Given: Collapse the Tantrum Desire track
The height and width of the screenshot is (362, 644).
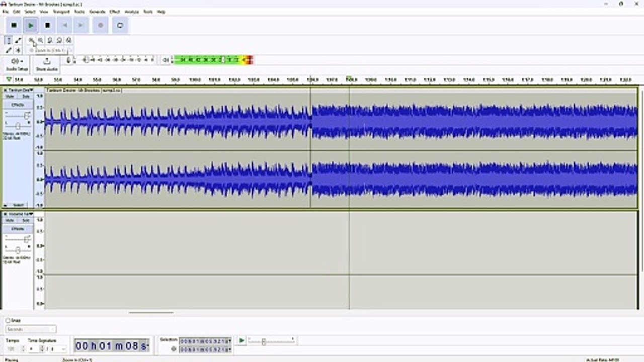Looking at the screenshot, I should (x=6, y=205).
